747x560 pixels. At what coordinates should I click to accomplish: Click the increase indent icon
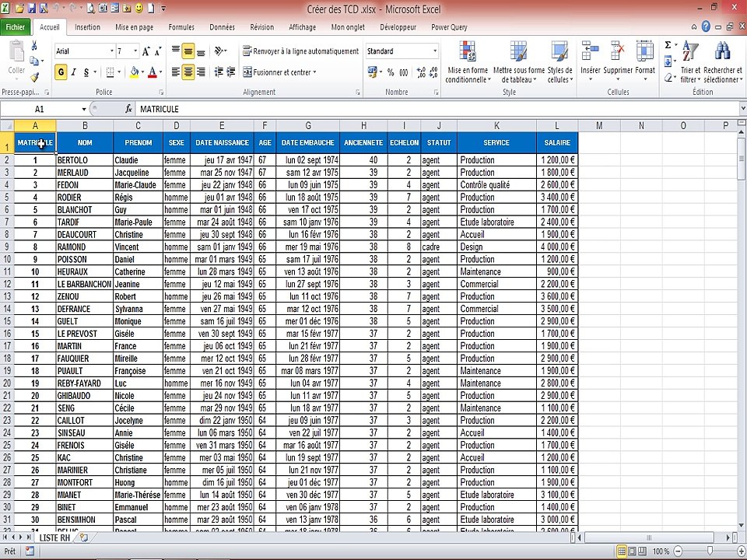point(230,72)
